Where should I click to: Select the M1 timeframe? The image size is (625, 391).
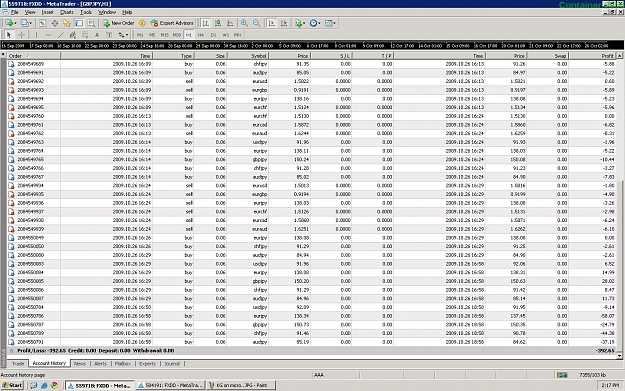coord(140,35)
